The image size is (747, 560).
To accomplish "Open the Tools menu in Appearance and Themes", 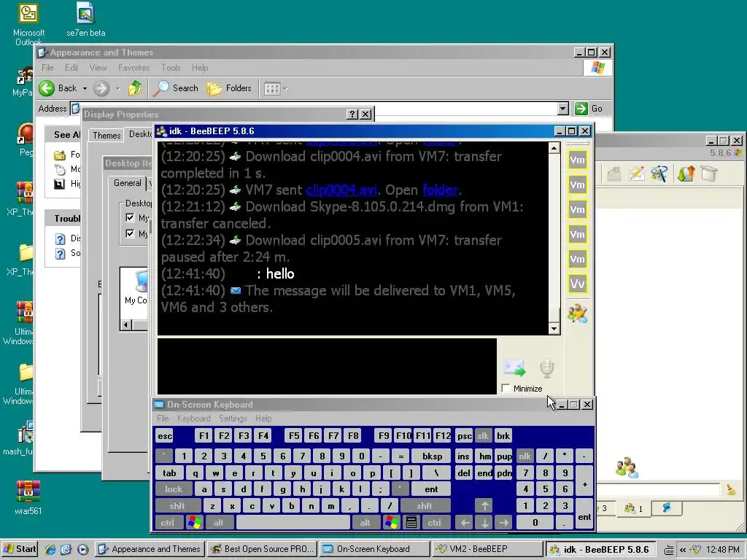I will 171,68.
